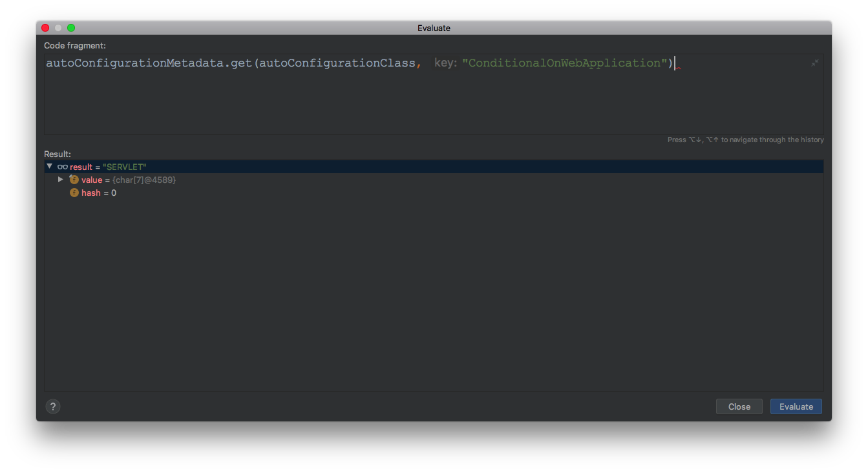Click the field icon next to value
This screenshot has width=868, height=473.
(x=74, y=180)
